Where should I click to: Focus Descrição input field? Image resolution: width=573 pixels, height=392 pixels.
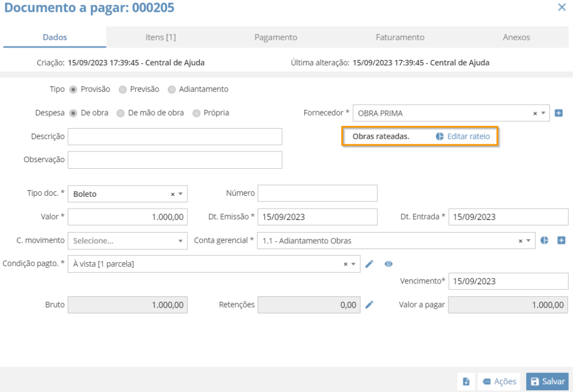(175, 136)
